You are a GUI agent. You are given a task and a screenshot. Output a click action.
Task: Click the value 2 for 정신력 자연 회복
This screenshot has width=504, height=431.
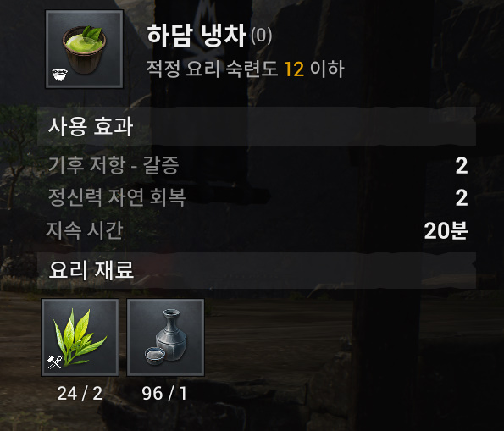462,197
